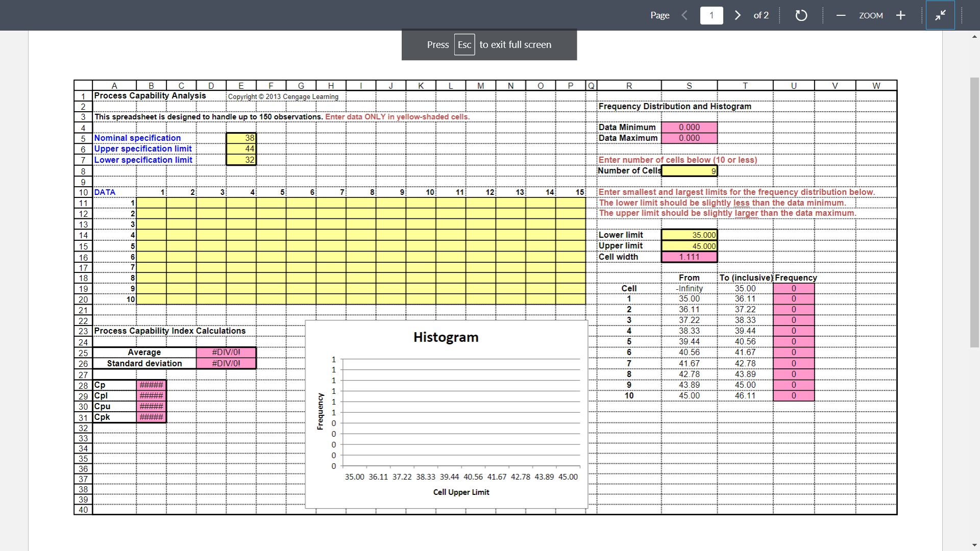Go to the next page using the chevron

pyautogui.click(x=737, y=15)
